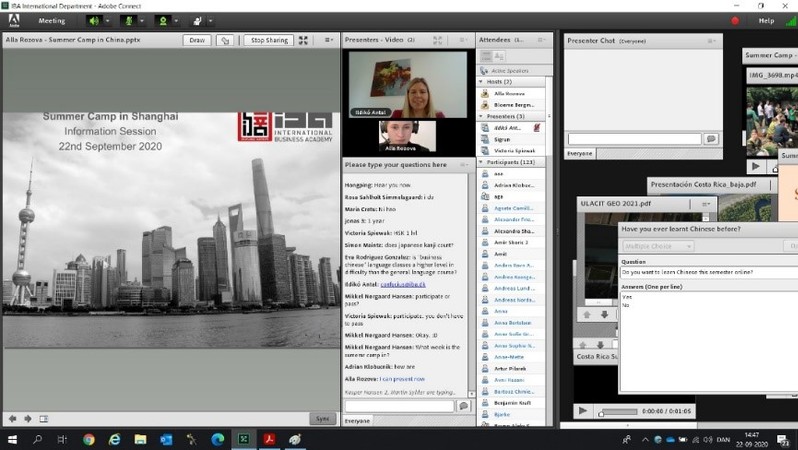This screenshot has height=450, width=798.
Task: Select the pointer tool in Share pod
Action: (x=225, y=40)
